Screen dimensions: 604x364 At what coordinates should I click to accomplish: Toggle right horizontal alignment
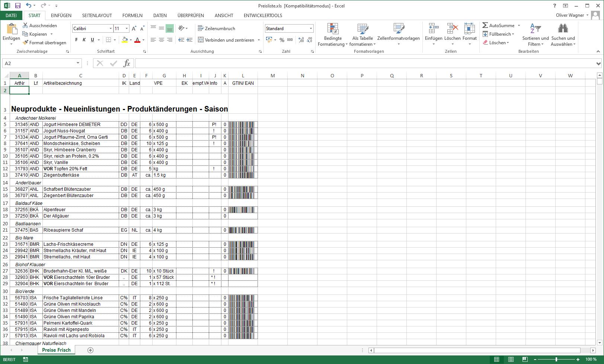(x=170, y=40)
